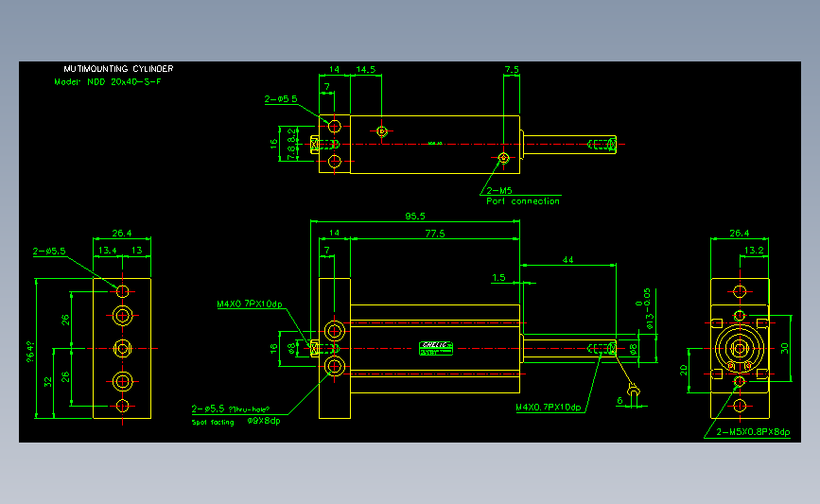The height and width of the screenshot is (504, 820).
Task: Click the 16 vertical dimension on top view
Action: 273,144
